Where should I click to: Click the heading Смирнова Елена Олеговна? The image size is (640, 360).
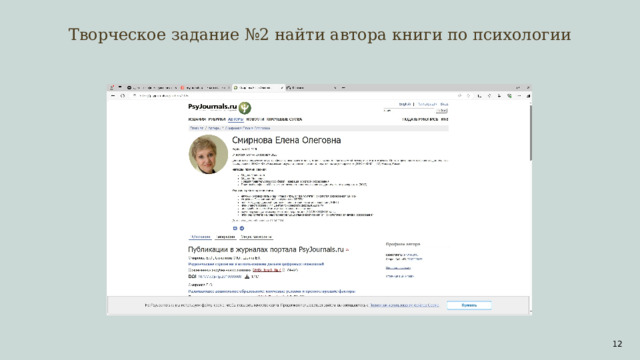(x=287, y=140)
